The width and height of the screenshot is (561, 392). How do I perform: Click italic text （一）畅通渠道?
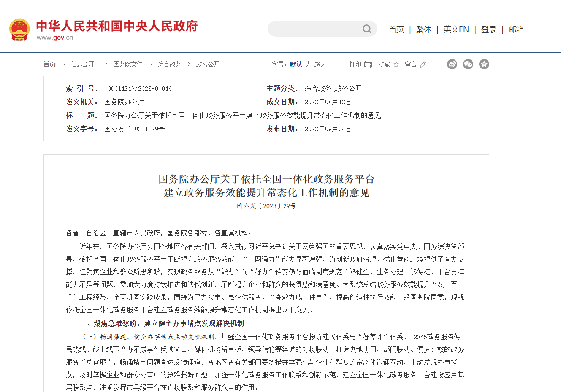pos(104,337)
